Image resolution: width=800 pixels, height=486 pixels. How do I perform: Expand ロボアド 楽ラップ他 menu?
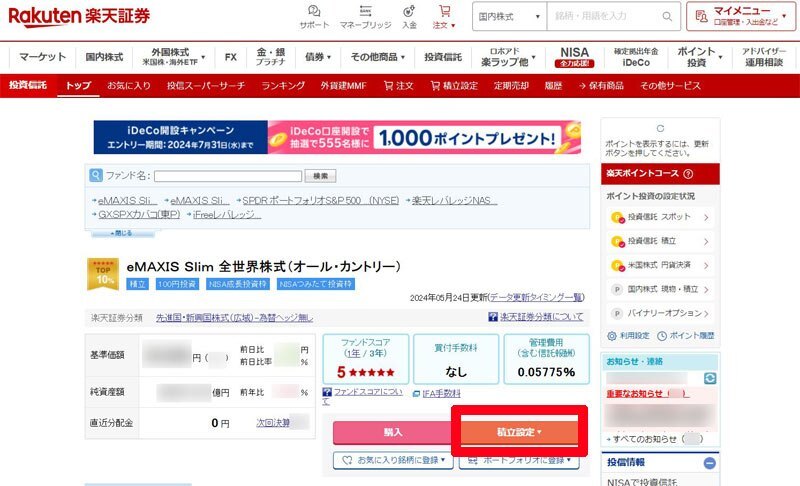click(508, 57)
